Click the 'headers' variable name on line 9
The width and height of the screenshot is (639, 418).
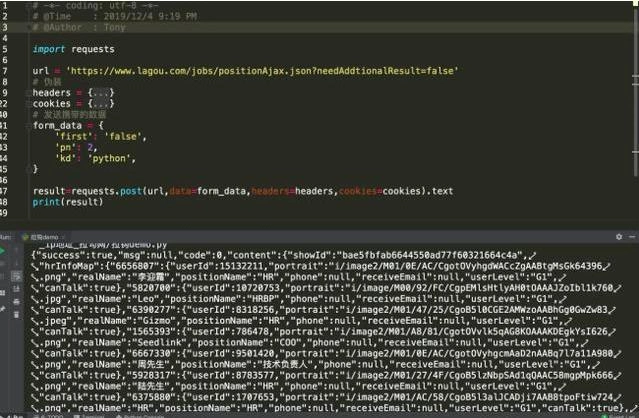52,93
